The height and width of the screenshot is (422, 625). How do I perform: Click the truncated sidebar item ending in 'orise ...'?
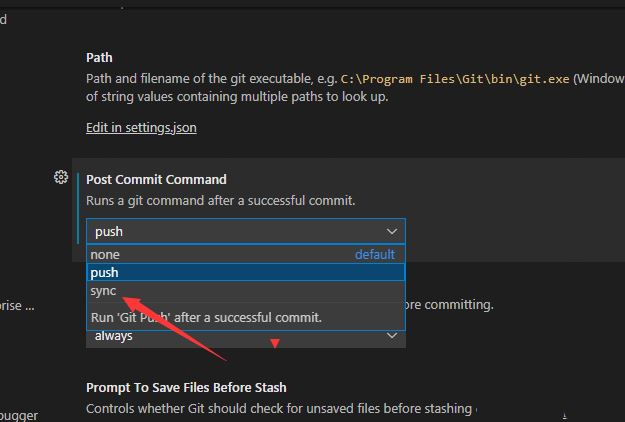tap(17, 305)
